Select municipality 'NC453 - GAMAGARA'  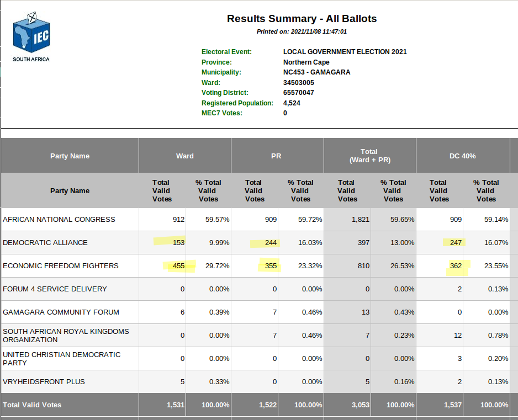[316, 72]
